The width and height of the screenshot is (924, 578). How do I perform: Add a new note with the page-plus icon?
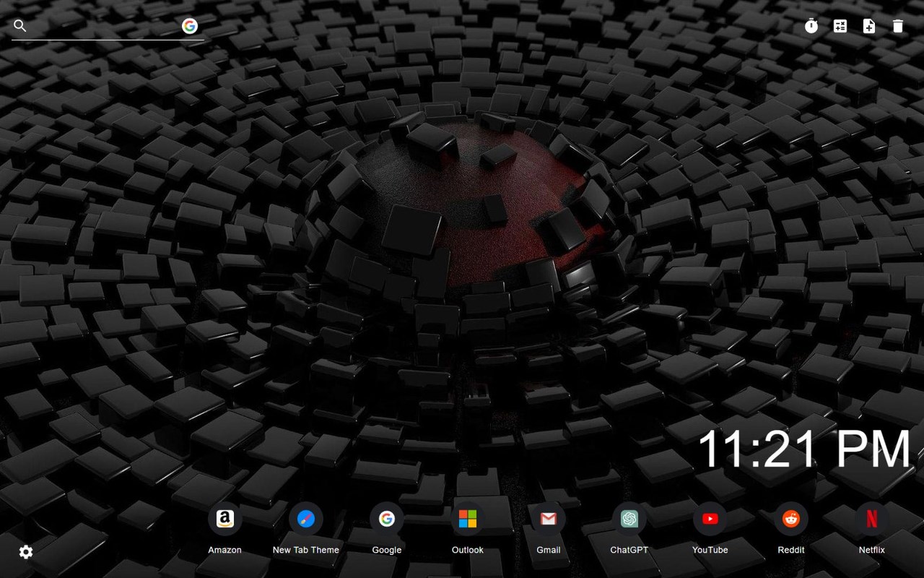(x=869, y=26)
